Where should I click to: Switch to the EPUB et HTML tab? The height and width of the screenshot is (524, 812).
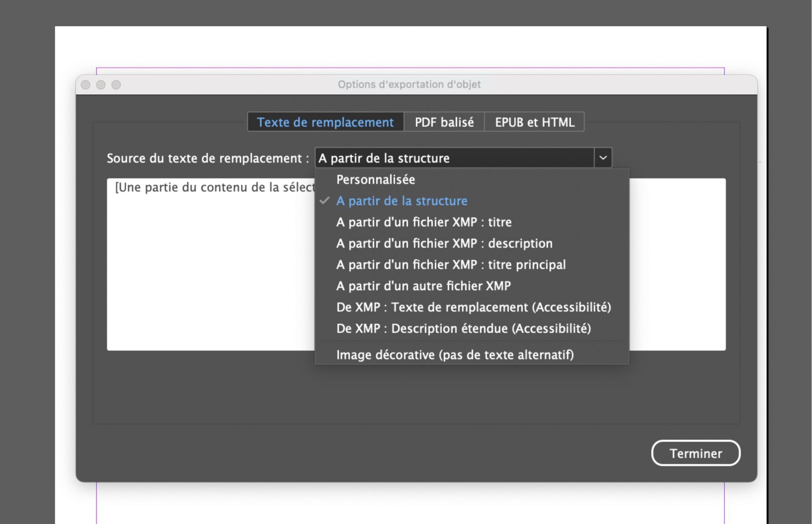tap(534, 122)
